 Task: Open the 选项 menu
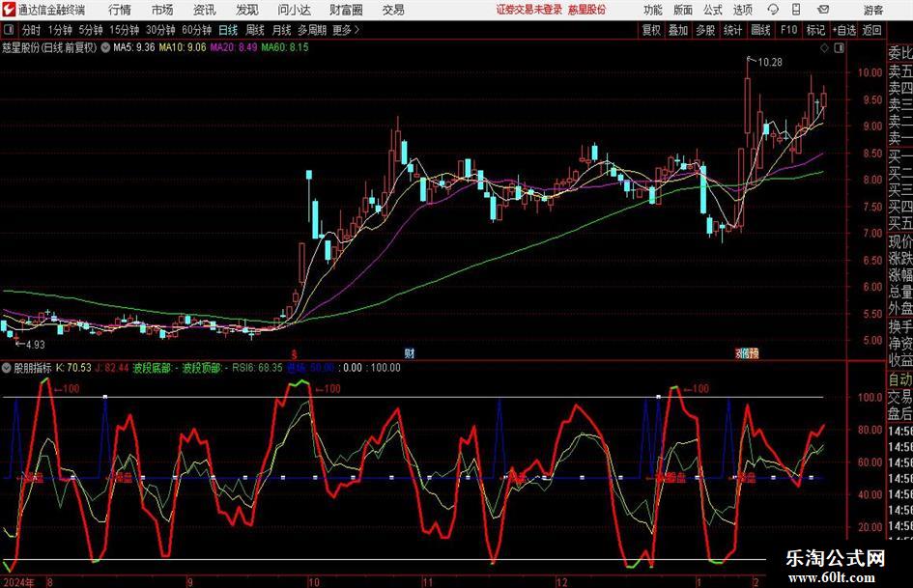pos(743,10)
